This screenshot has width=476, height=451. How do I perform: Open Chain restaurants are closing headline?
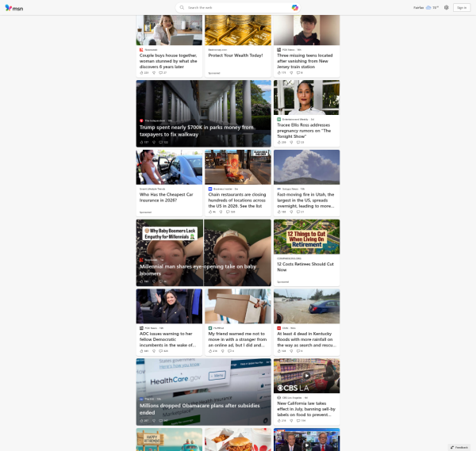pos(237,201)
